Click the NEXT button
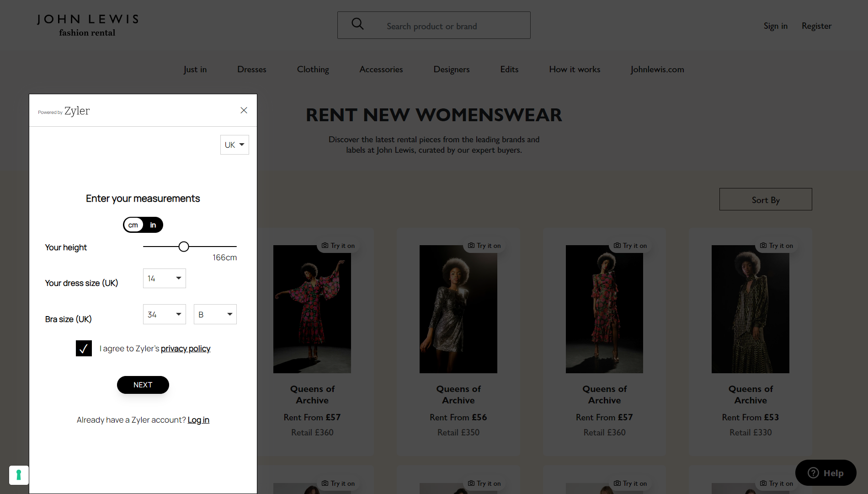Viewport: 868px width, 494px height. (143, 385)
